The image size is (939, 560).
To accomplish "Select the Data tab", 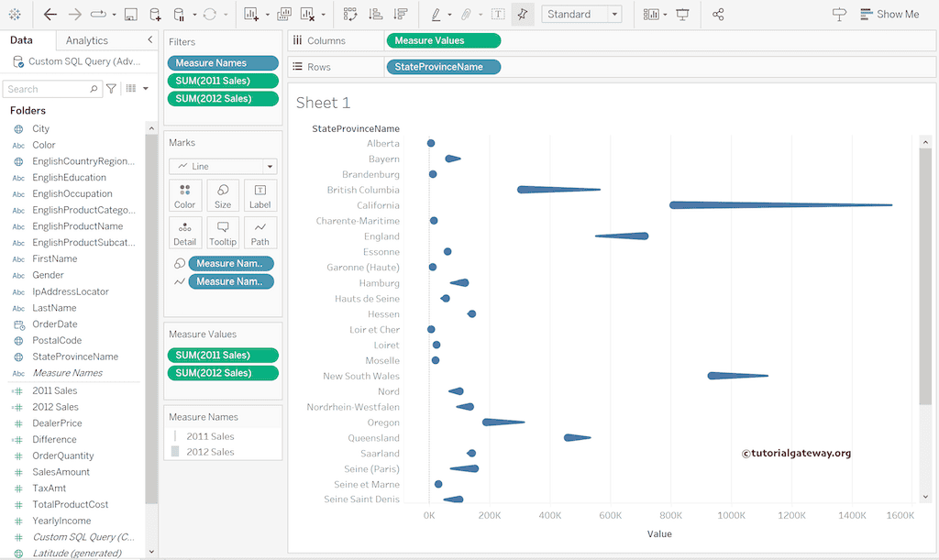I will [21, 40].
